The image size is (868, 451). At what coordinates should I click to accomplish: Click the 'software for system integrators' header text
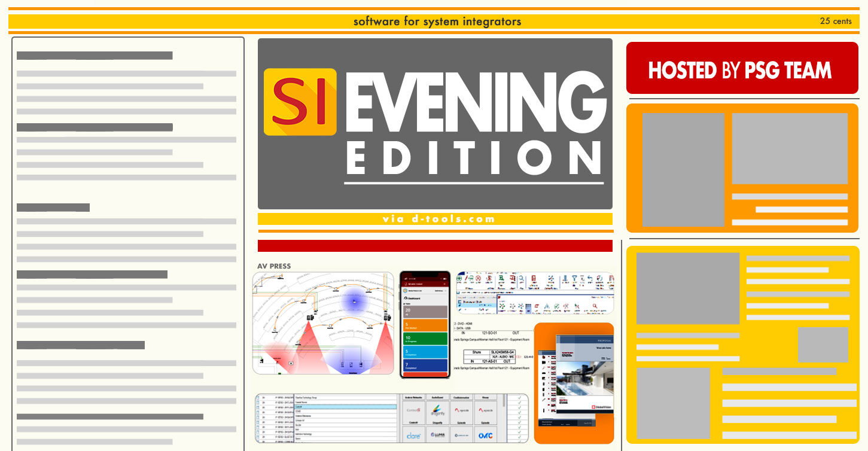(x=437, y=22)
